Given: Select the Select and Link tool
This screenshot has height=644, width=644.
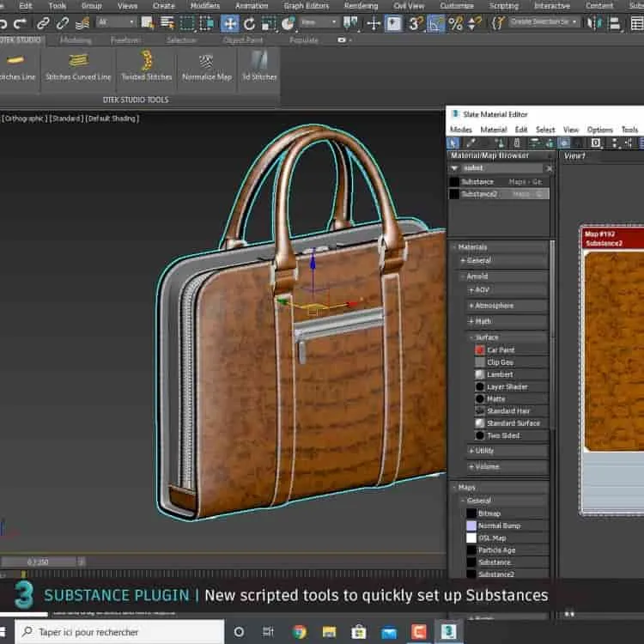Looking at the screenshot, I should pyautogui.click(x=43, y=23).
